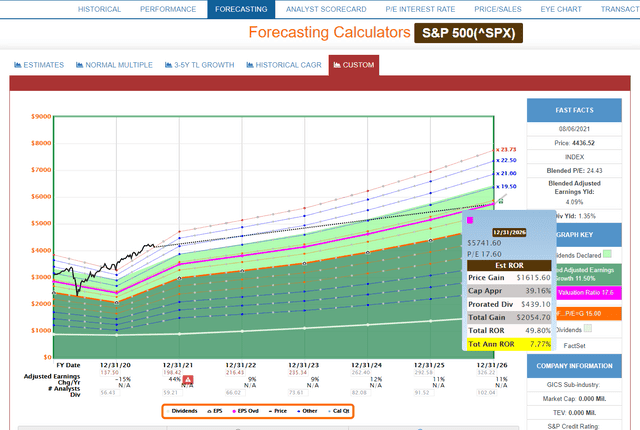Click the FactSet source label

(x=574, y=346)
